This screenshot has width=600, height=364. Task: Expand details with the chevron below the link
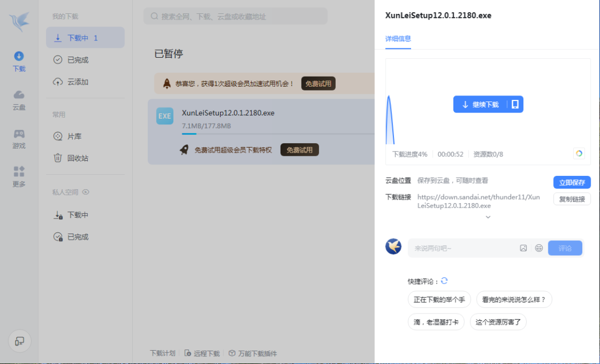pos(488,217)
